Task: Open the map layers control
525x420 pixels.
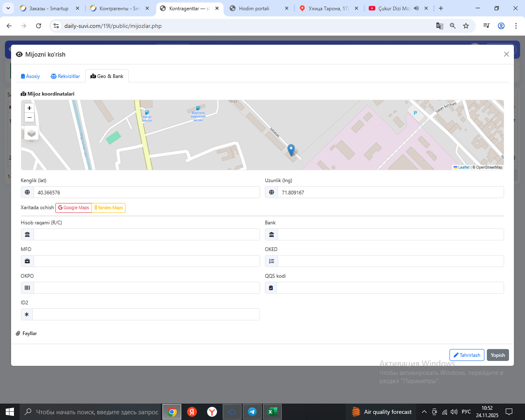Action: [x=32, y=133]
